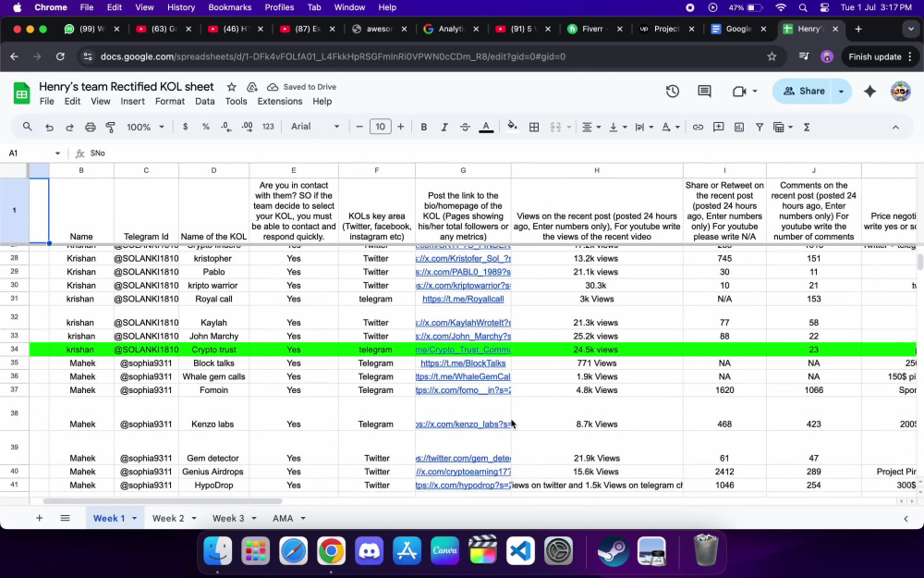Screen dimensions: 924x578
Task: Open the Format menu
Action: coord(170,102)
